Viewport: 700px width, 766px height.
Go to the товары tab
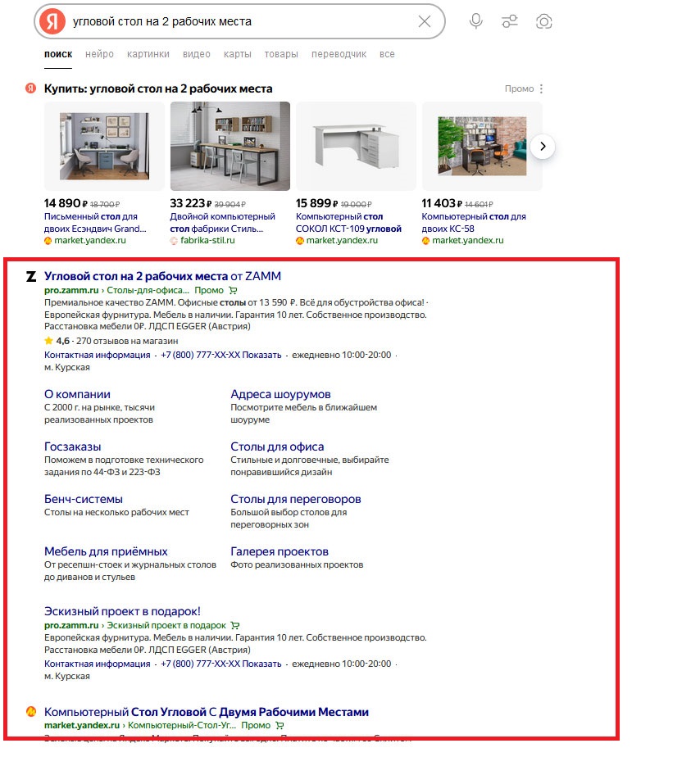[x=281, y=54]
